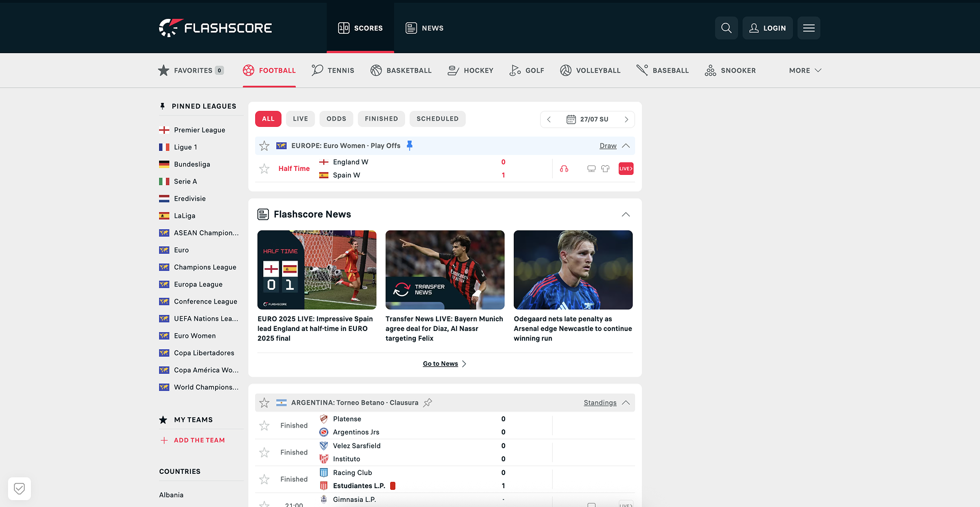Select the Baseball sport tab
980x507 pixels.
click(662, 70)
